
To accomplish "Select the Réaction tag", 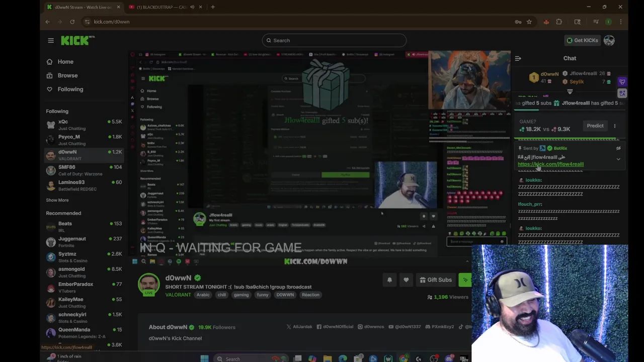I will (310, 295).
